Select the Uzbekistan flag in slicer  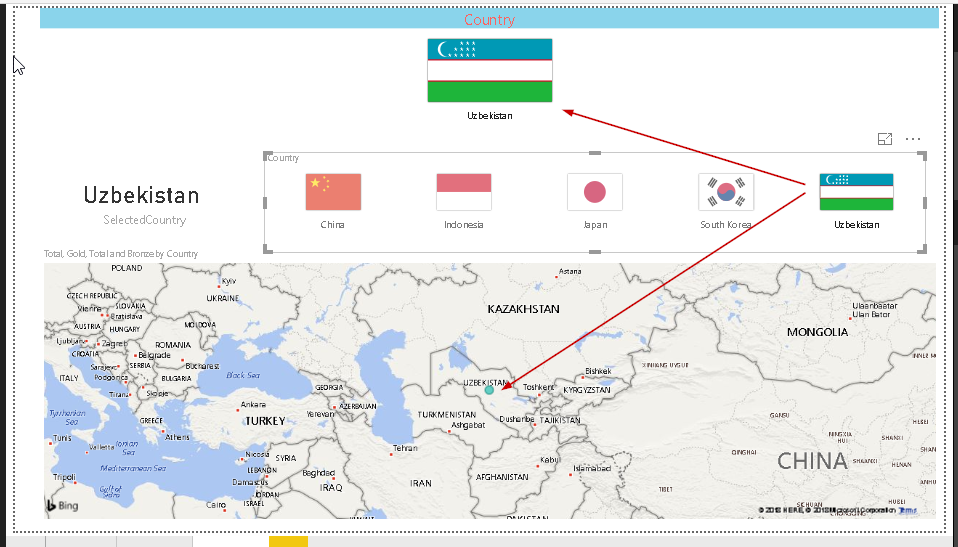point(857,192)
